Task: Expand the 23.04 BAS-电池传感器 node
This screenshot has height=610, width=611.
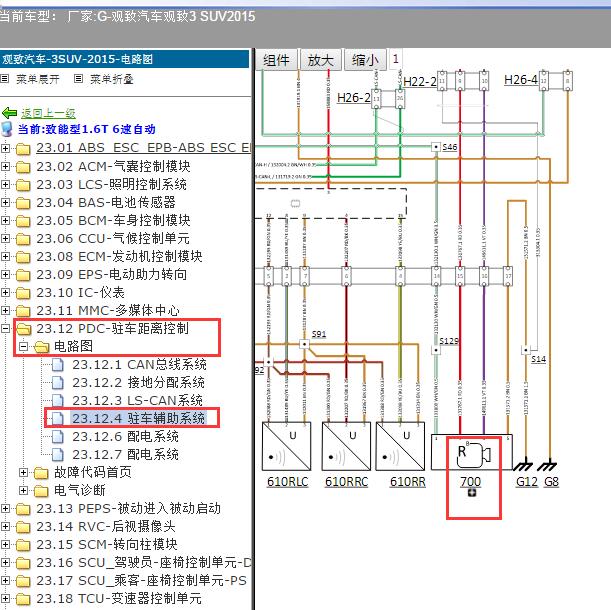Action: (x=5, y=202)
